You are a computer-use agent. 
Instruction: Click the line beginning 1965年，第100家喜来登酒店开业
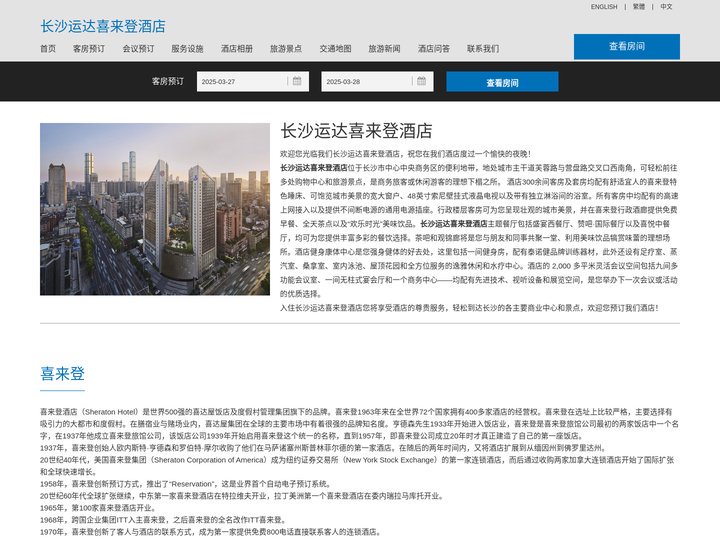99,508
